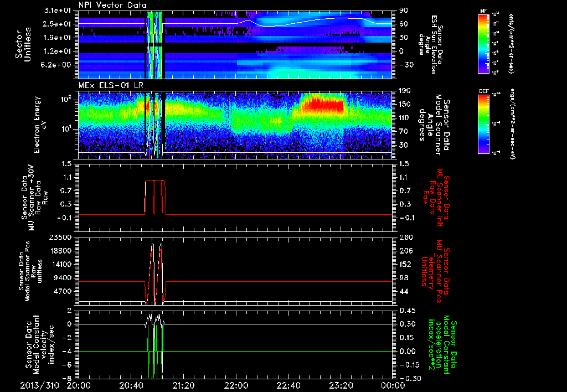567x392 pixels.
Task: Click the 190 scanner angle tick label
Action: (x=405, y=90)
